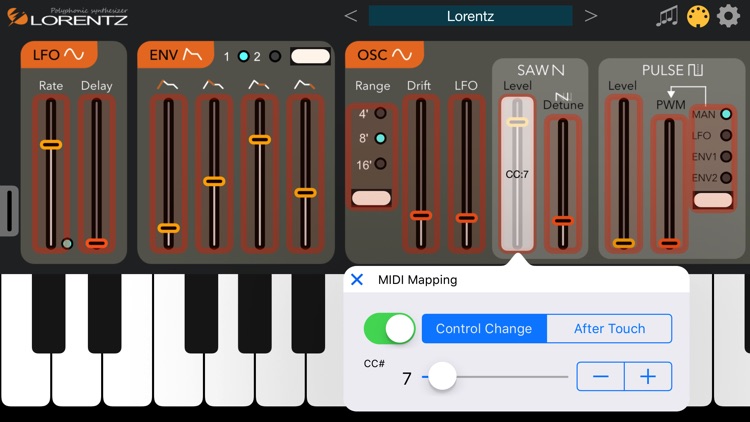750x422 pixels.
Task: Tap the white ENV selector button
Action: [310, 56]
